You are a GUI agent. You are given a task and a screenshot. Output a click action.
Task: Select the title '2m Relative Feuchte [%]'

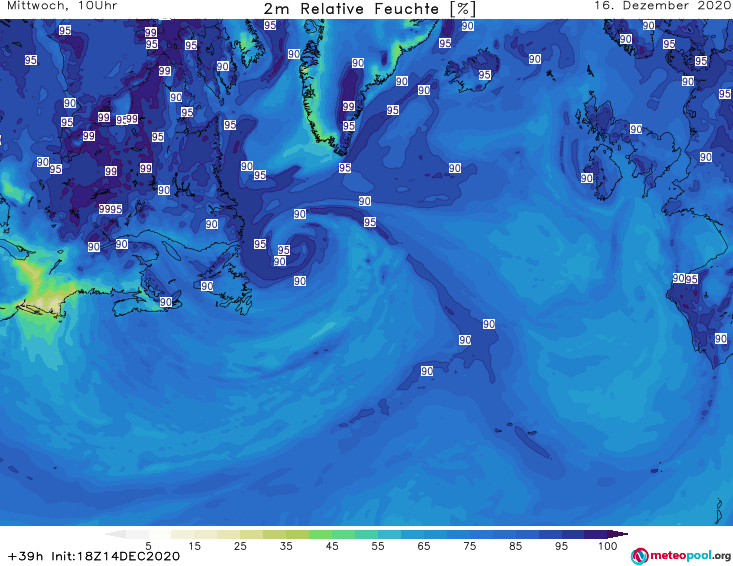(370, 8)
